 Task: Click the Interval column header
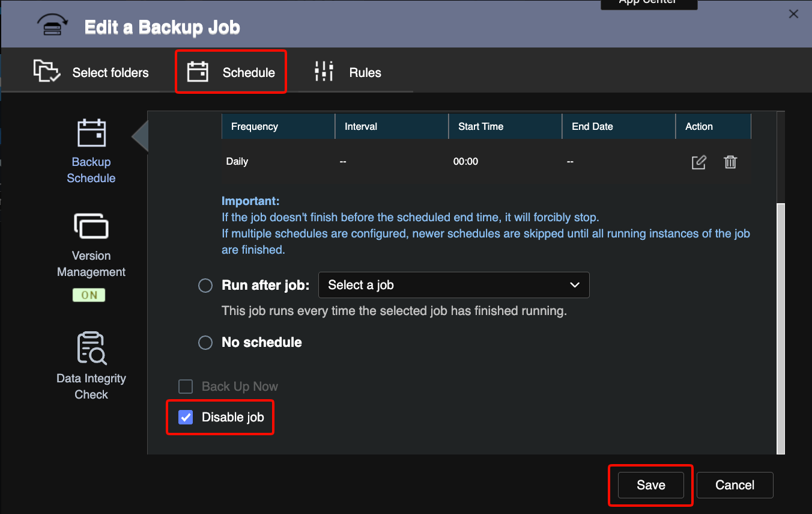392,127
